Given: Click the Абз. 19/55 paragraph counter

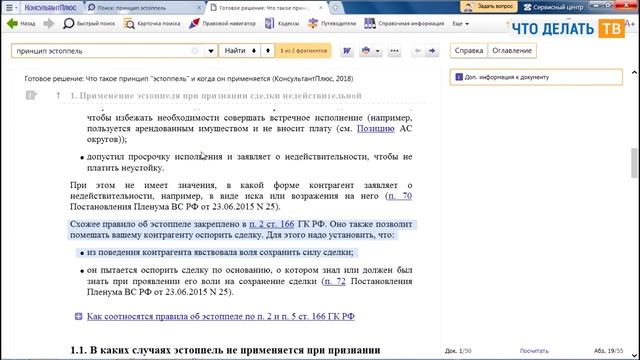Looking at the screenshot, I should tap(608, 351).
